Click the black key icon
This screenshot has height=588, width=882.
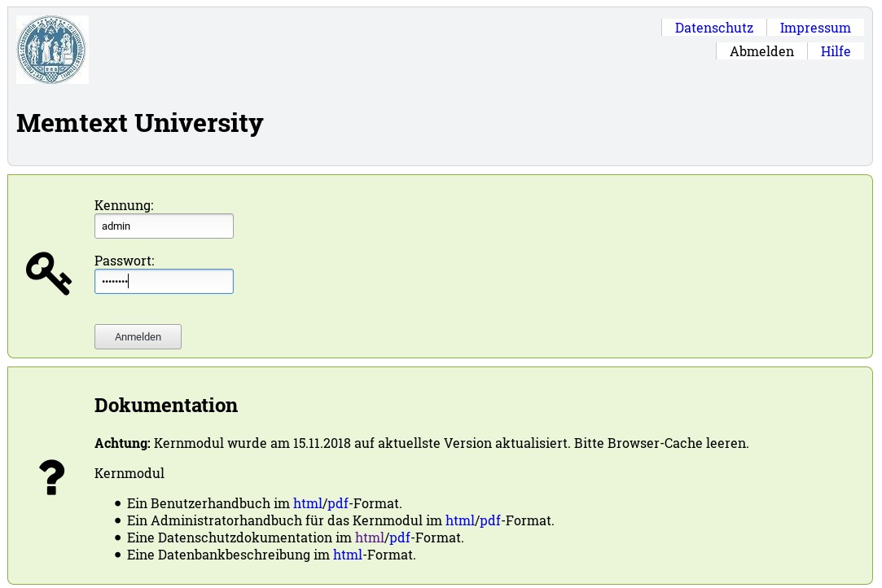tap(48, 273)
